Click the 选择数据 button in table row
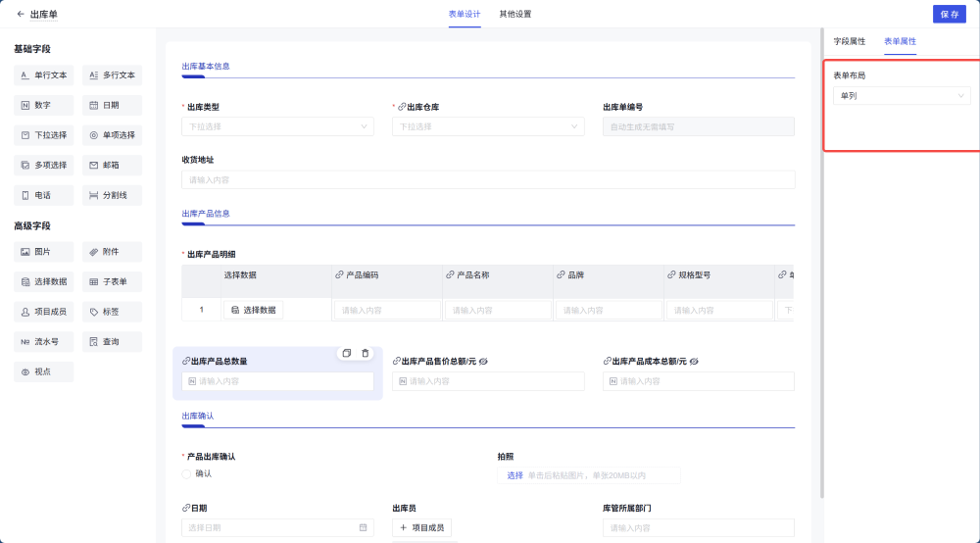This screenshot has height=543, width=980. pos(253,310)
